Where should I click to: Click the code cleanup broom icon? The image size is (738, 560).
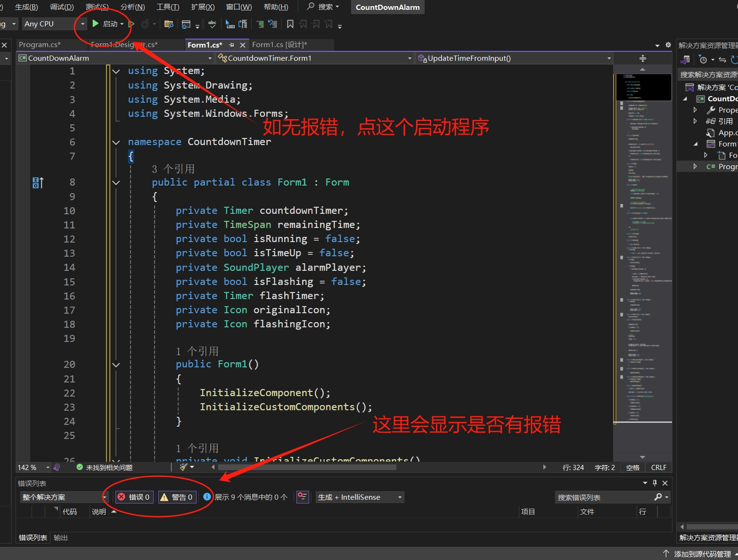coord(184,467)
